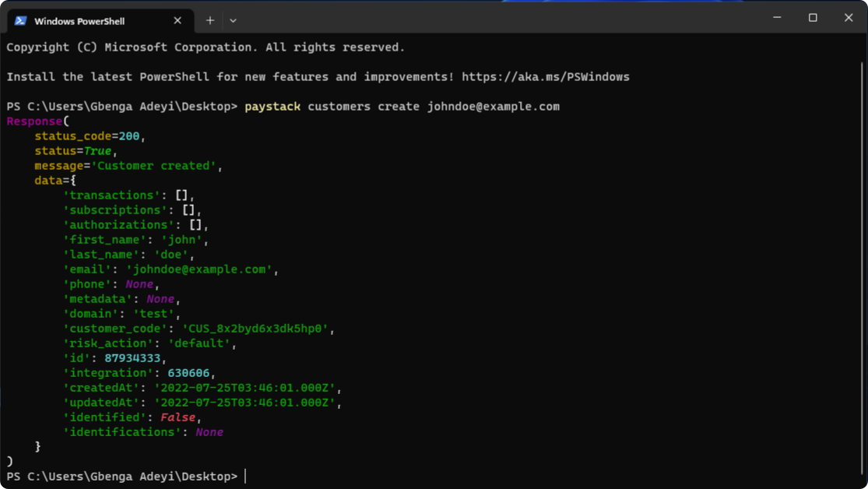Click the 'identified': False line

pyautogui.click(x=132, y=417)
